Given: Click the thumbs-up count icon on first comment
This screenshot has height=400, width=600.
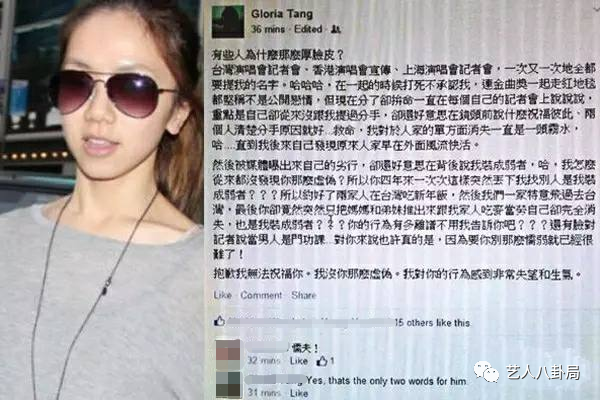Looking at the screenshot, I should click(x=325, y=361).
